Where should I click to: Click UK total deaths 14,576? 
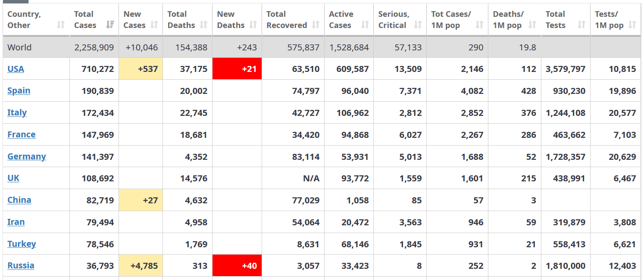[x=194, y=178]
